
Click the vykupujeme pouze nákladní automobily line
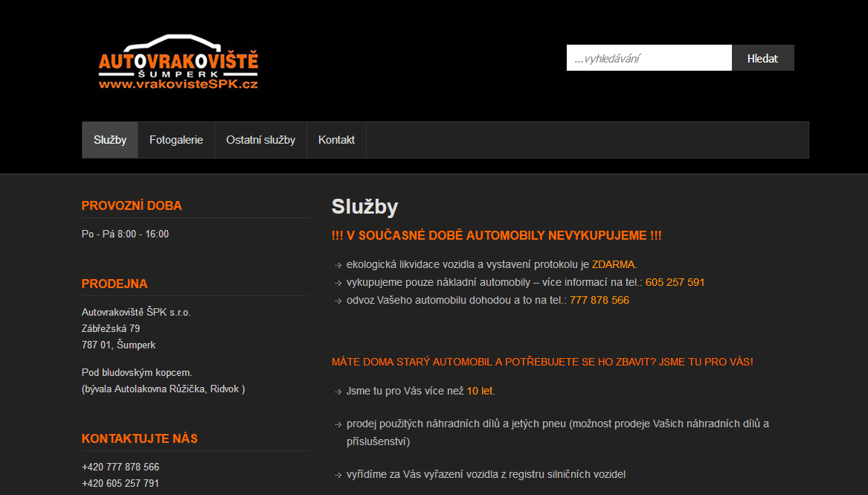pos(525,282)
